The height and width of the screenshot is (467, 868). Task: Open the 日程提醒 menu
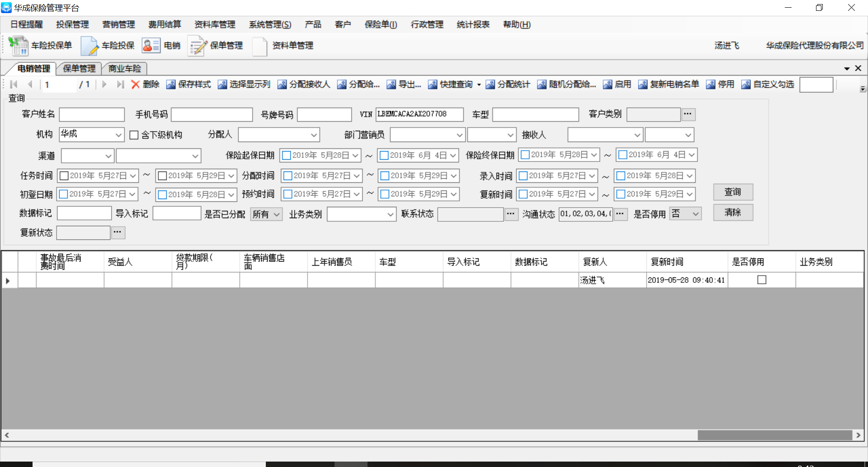click(x=27, y=24)
